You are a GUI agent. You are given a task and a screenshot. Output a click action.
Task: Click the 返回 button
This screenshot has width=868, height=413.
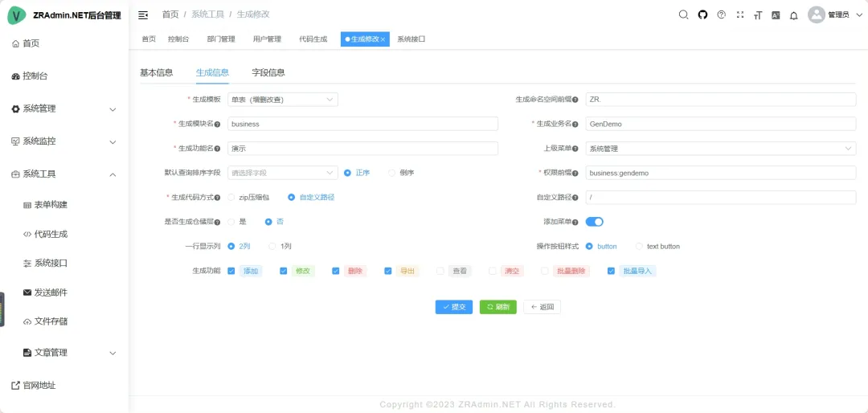pos(542,307)
